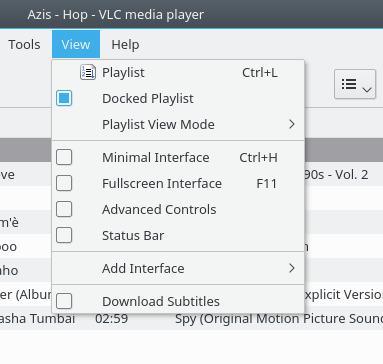Turn on Advanced Controls checkbox
383x364 pixels.
pos(64,209)
